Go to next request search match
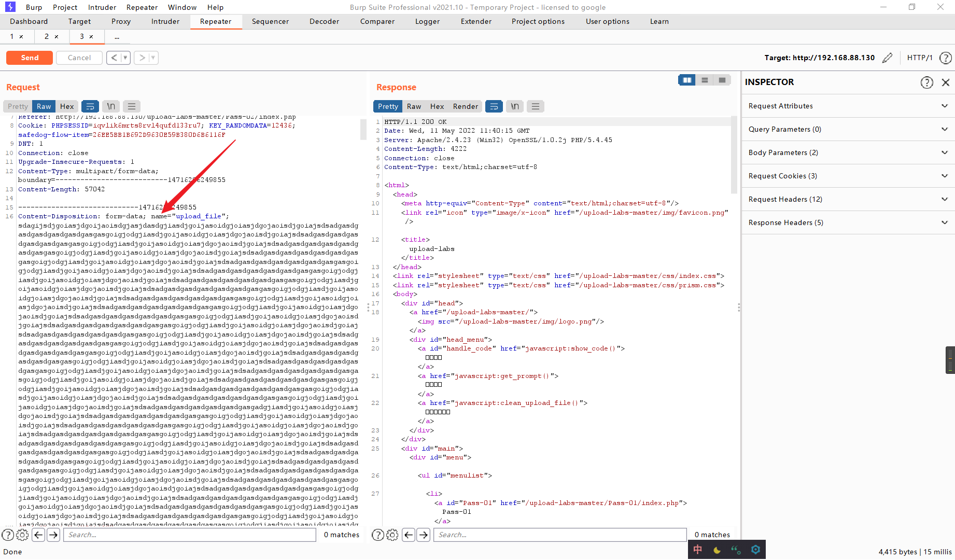The height and width of the screenshot is (560, 955). pyautogui.click(x=53, y=535)
